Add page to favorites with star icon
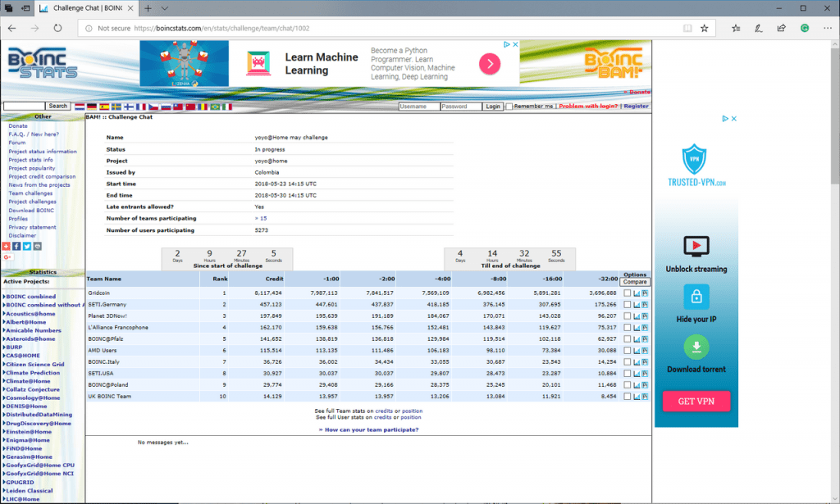 [705, 29]
